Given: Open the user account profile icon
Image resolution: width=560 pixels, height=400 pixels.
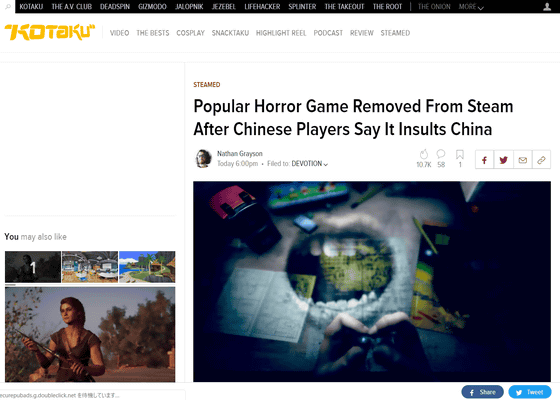Looking at the screenshot, I should pyautogui.click(x=547, y=6).
